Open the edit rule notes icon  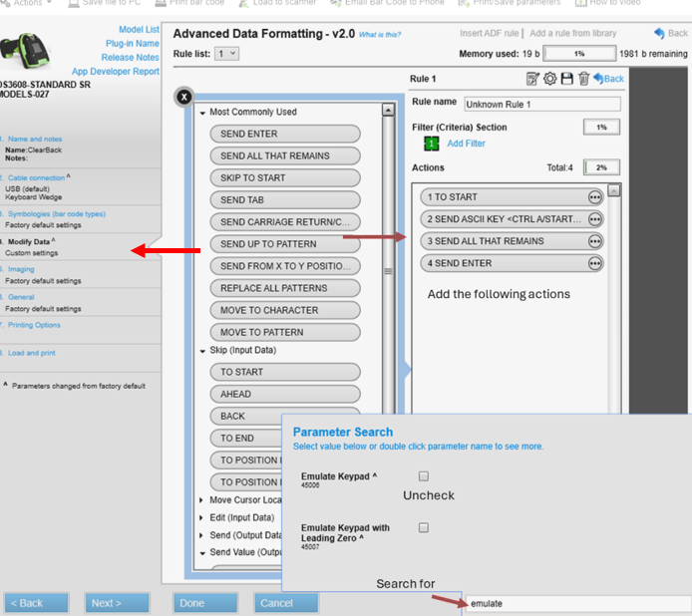coord(532,79)
